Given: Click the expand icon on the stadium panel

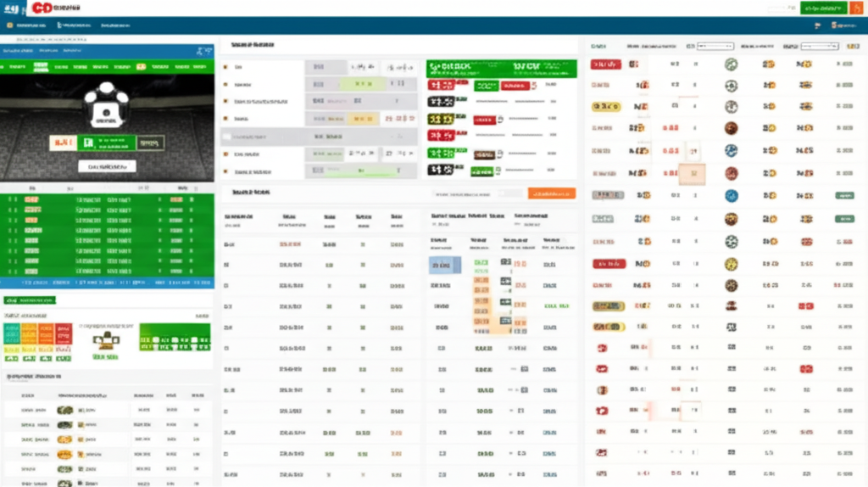Looking at the screenshot, I should tap(201, 51).
